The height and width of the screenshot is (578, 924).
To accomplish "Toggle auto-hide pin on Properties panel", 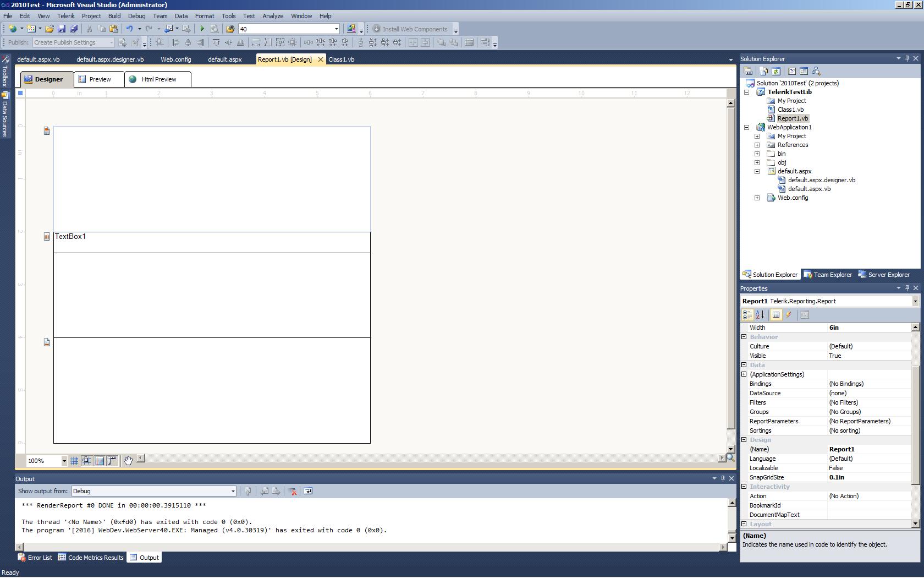I will click(907, 288).
